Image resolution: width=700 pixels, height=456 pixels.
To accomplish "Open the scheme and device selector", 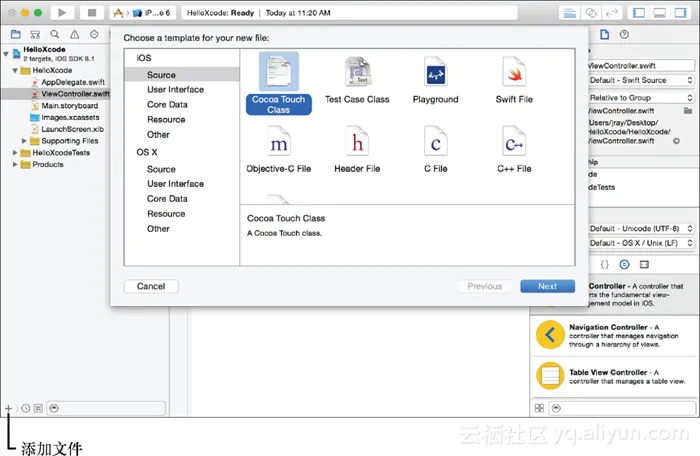I will (143, 13).
